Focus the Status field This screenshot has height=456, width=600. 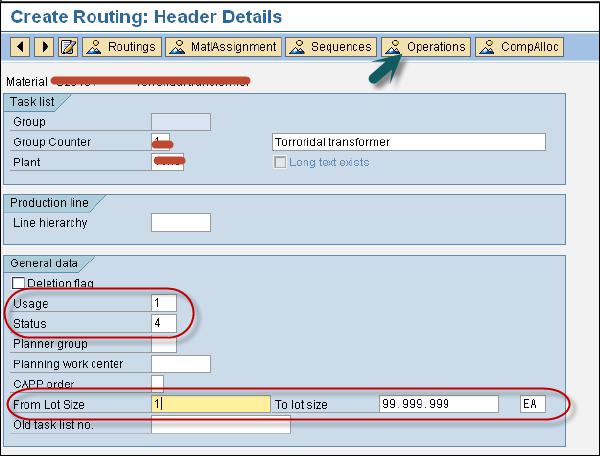[x=164, y=323]
